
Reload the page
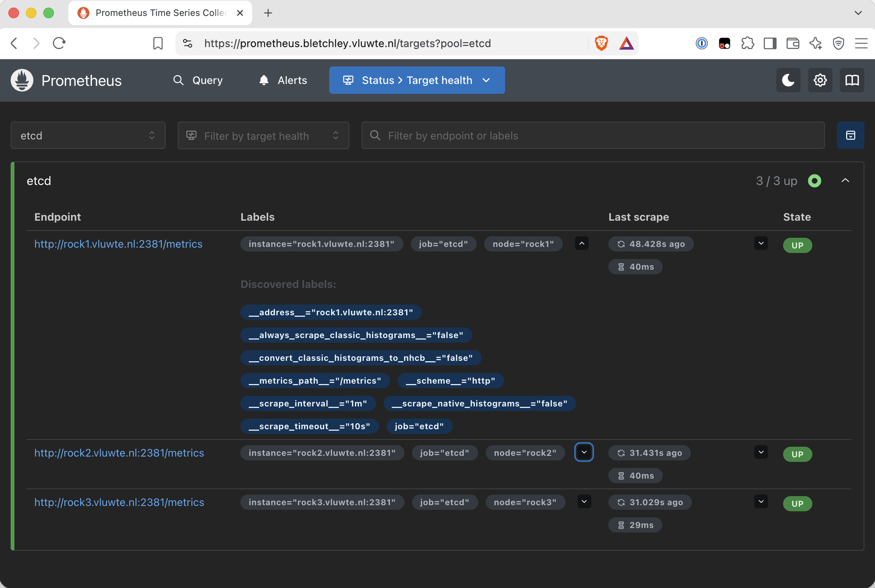click(x=59, y=43)
